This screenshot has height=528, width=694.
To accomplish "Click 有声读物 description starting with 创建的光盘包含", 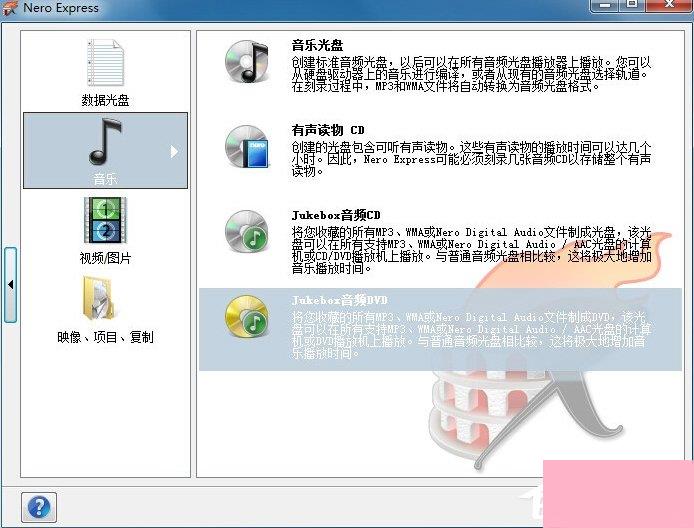I will [471, 158].
